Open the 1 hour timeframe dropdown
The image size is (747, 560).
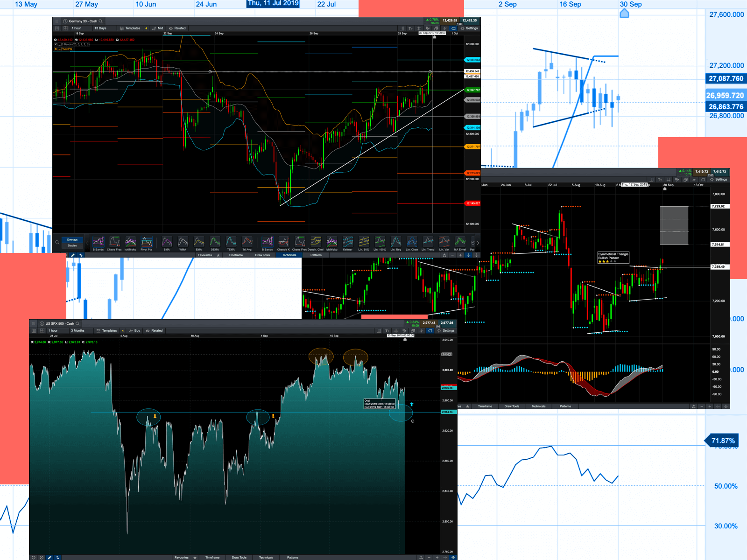tap(77, 28)
